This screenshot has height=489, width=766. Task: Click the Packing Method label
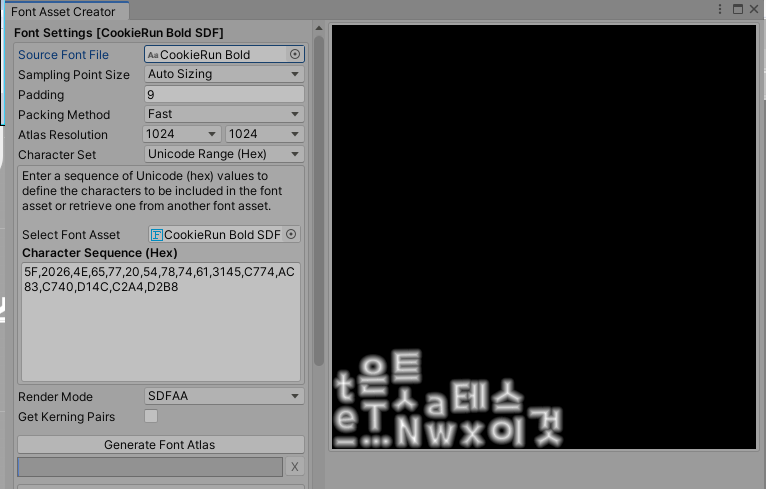point(64,115)
